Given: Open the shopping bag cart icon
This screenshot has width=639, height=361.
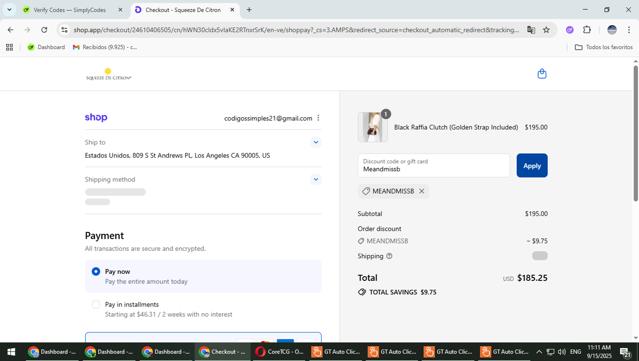Looking at the screenshot, I should coord(542,74).
